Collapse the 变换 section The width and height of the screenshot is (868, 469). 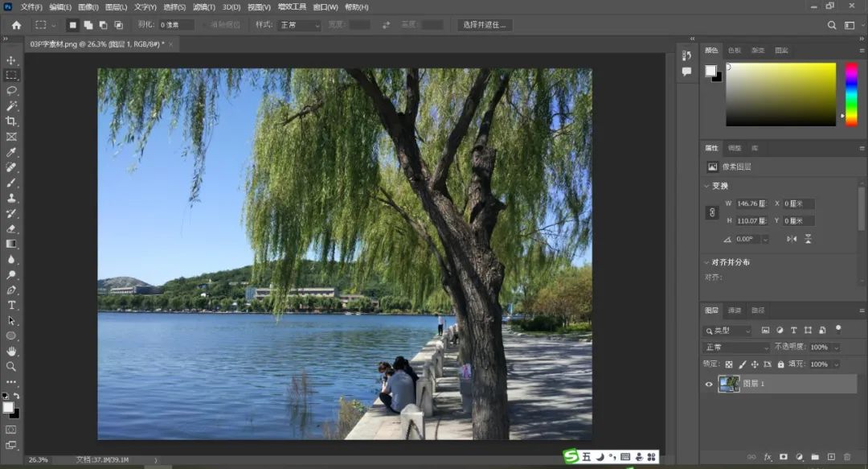click(706, 186)
